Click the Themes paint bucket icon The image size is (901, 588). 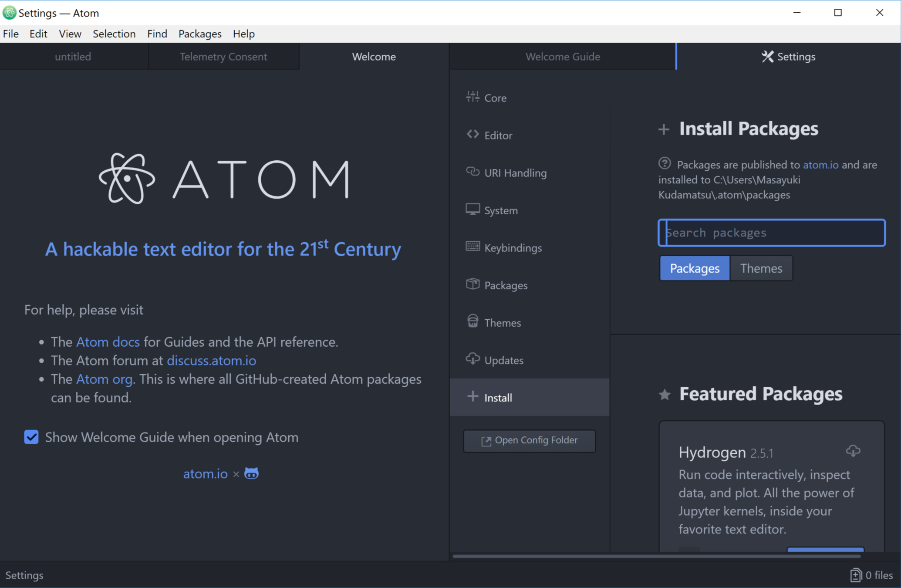pos(472,321)
